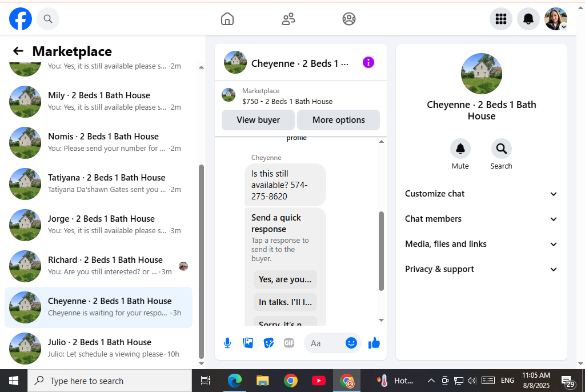Open the Jorge conversation
The image size is (585, 392).
(x=98, y=225)
